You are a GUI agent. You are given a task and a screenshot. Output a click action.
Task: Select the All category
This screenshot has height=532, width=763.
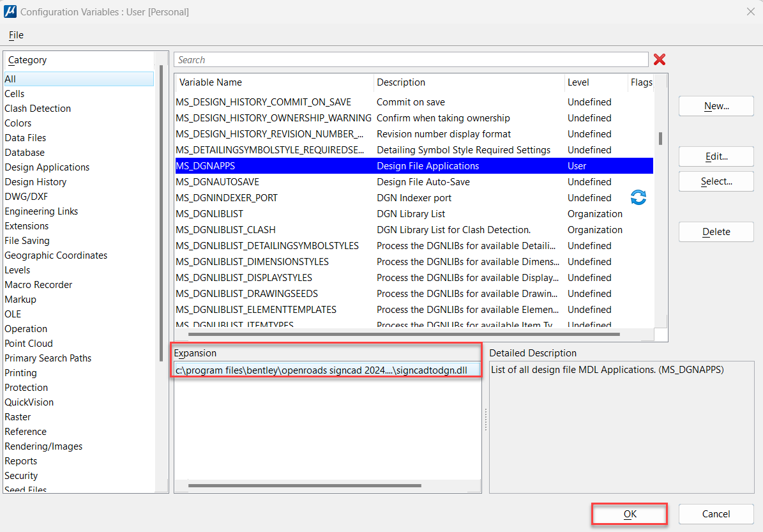tap(79, 79)
